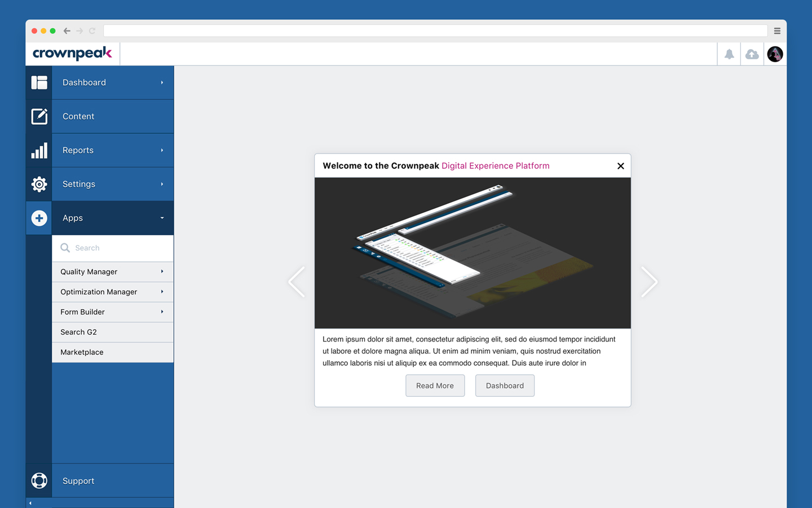This screenshot has width=812, height=508.
Task: Collapse the Apps menu arrow
Action: tap(162, 218)
